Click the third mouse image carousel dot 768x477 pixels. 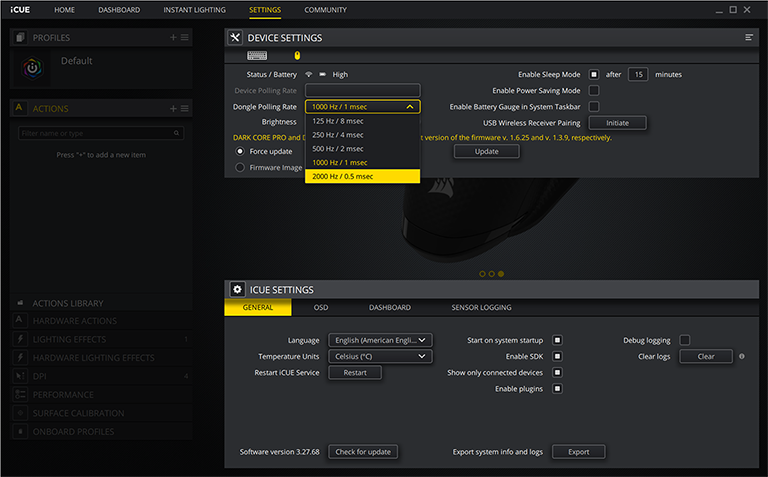coord(501,274)
